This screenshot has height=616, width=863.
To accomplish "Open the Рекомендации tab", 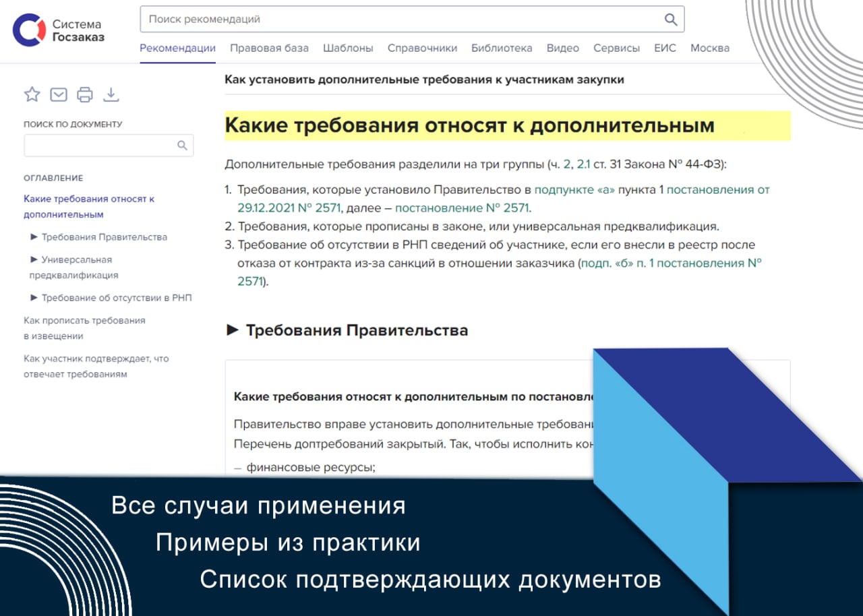I will 177,48.
